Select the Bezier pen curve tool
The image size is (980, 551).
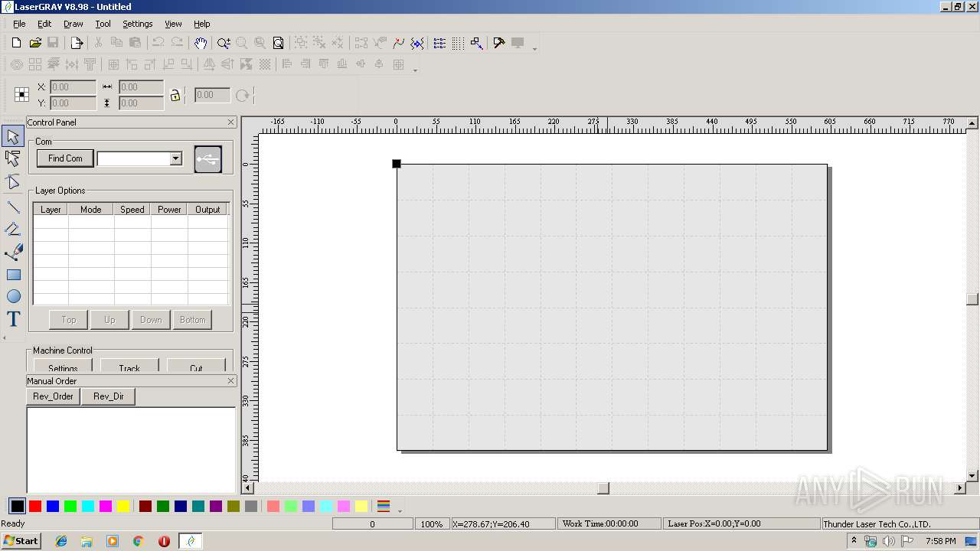[13, 252]
